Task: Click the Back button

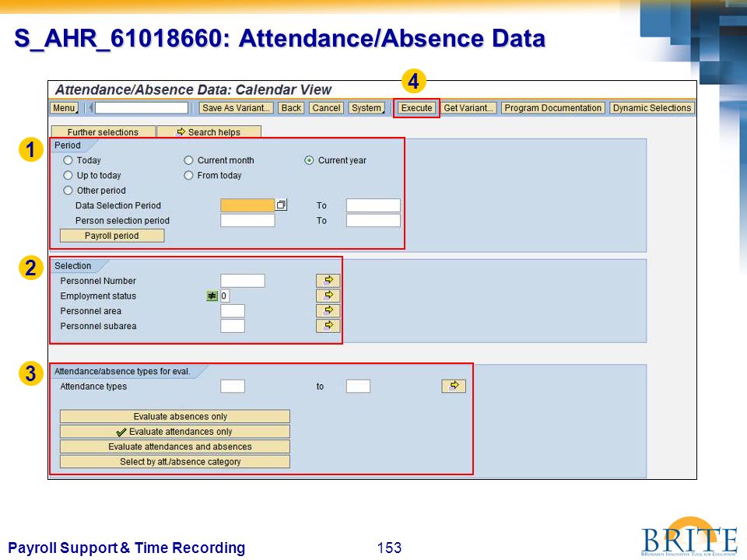Action: pyautogui.click(x=291, y=108)
